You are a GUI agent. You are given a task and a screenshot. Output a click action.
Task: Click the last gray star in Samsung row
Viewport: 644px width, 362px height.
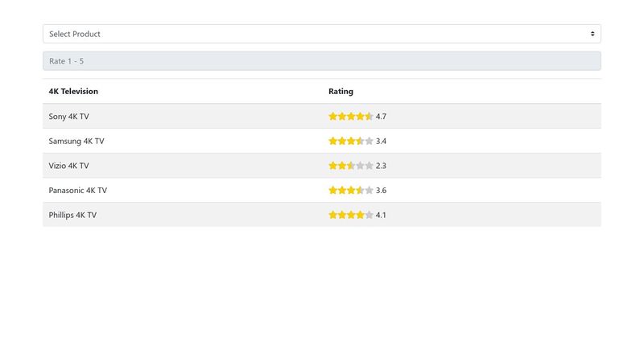point(369,141)
